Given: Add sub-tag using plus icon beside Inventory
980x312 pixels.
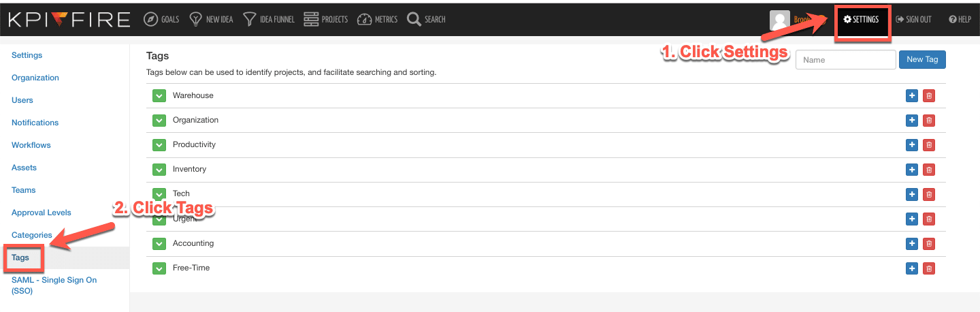Looking at the screenshot, I should click(912, 170).
